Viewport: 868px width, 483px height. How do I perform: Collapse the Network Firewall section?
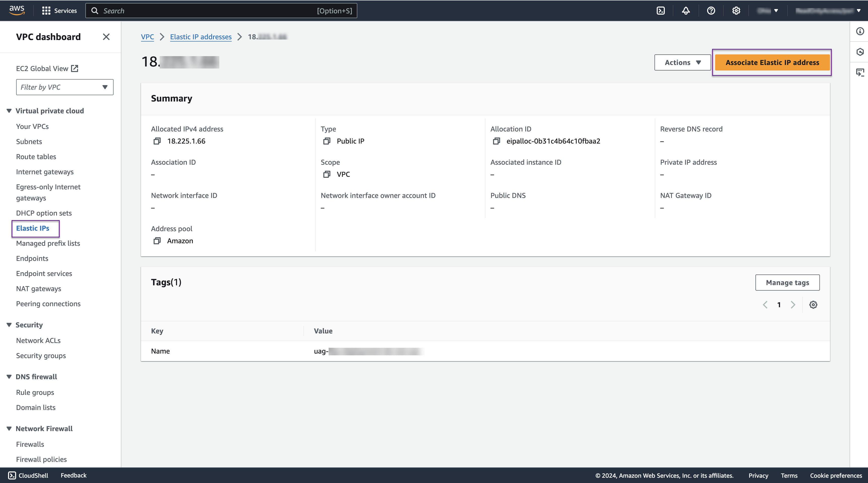pyautogui.click(x=9, y=429)
